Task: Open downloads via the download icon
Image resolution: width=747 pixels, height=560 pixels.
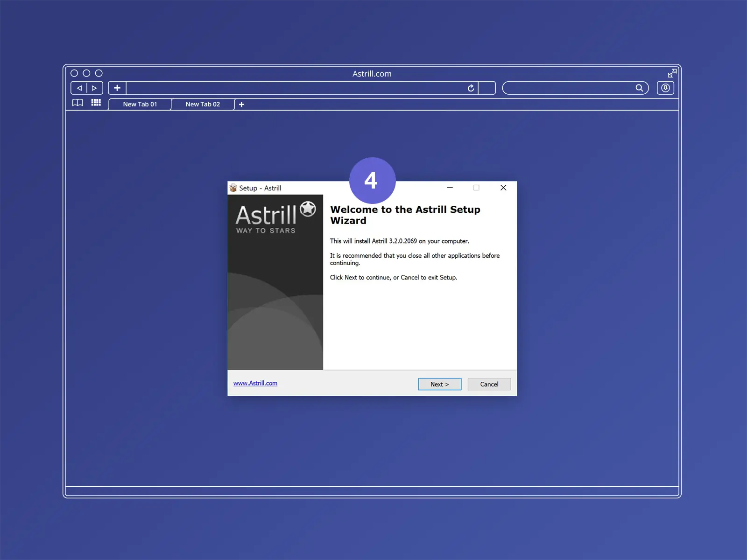Action: click(665, 88)
